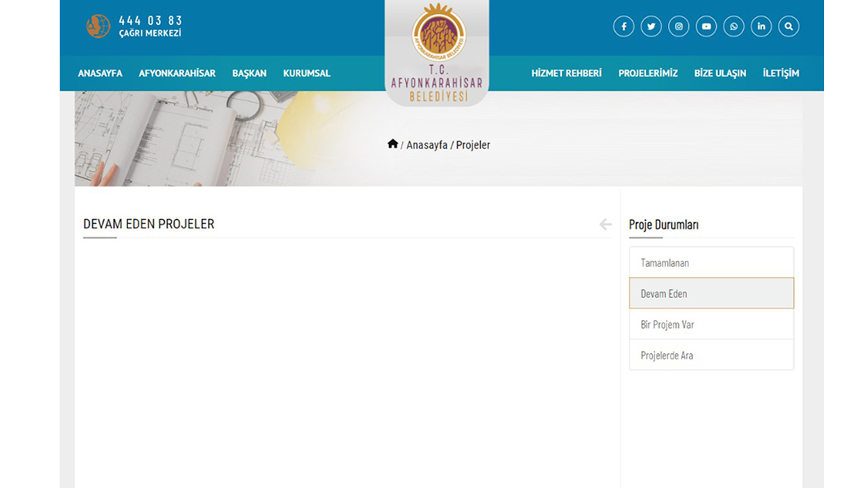Open the WhatsApp contact icon
Image resolution: width=868 pixels, height=488 pixels.
734,26
